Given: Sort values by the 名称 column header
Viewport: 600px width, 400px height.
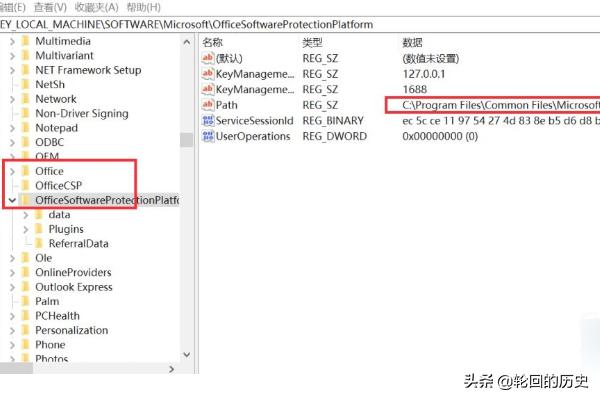Looking at the screenshot, I should pyautogui.click(x=213, y=43).
